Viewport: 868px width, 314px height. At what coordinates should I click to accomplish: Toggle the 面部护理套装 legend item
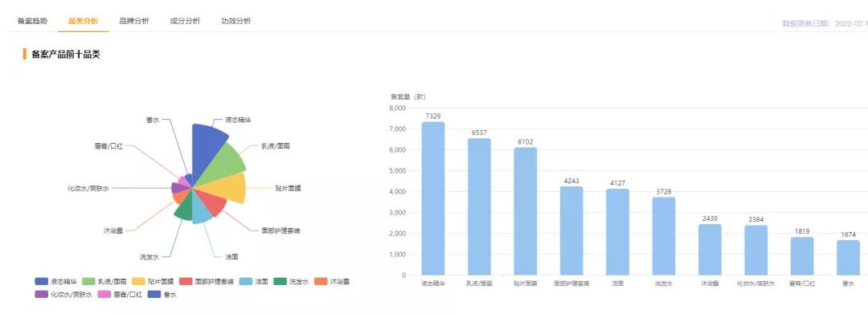(x=207, y=281)
